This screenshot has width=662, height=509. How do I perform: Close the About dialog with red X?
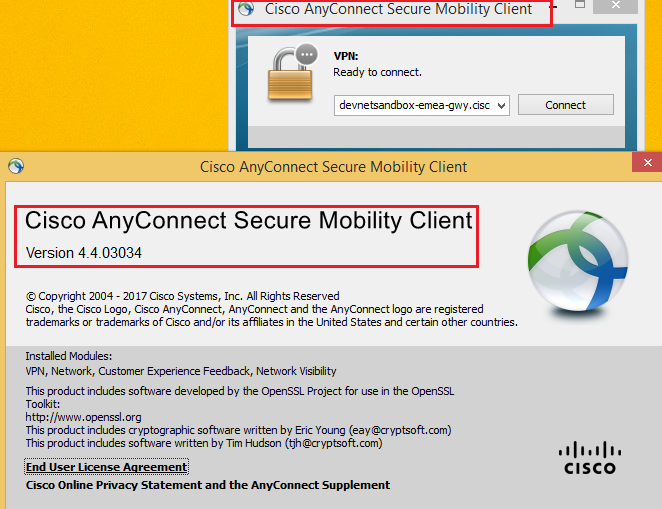click(647, 162)
